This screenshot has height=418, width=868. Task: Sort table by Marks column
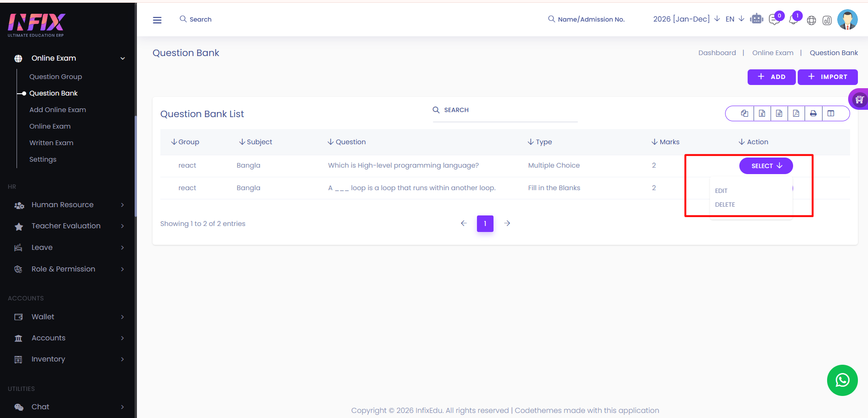click(x=665, y=142)
